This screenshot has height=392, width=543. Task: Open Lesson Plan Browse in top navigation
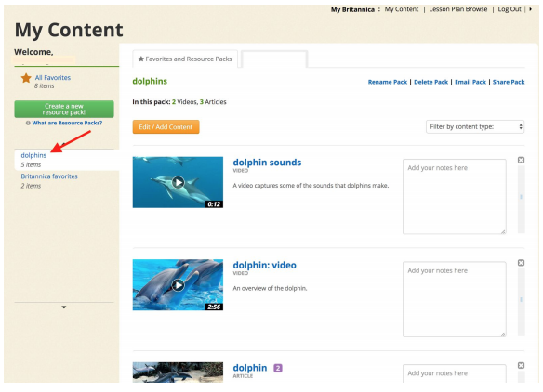tap(458, 9)
